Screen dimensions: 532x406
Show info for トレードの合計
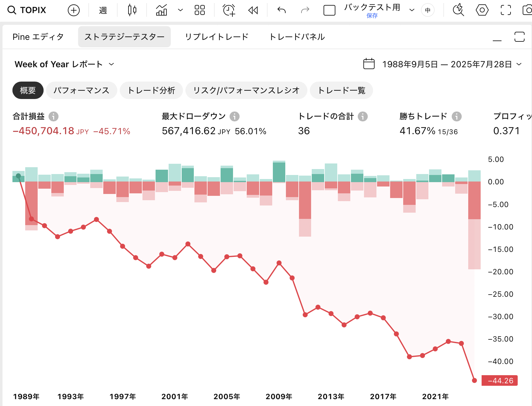click(x=363, y=116)
